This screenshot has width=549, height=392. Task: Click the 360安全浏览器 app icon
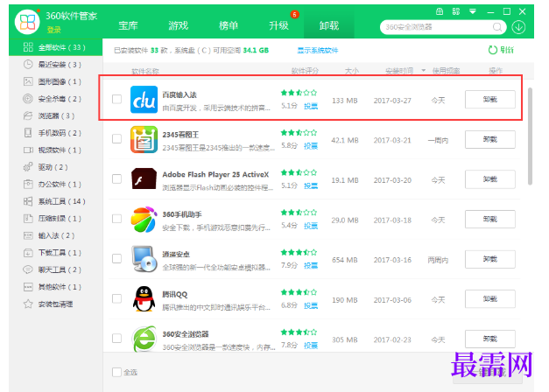(144, 339)
